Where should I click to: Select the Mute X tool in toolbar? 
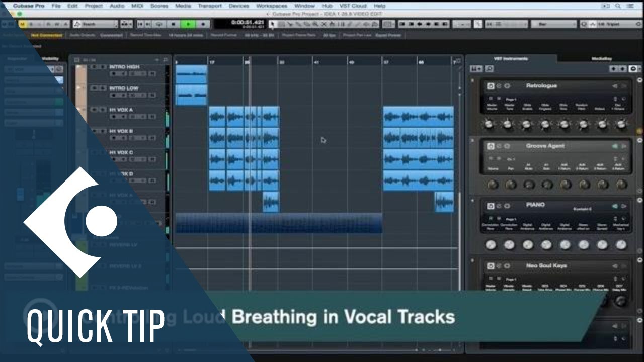coord(323,24)
